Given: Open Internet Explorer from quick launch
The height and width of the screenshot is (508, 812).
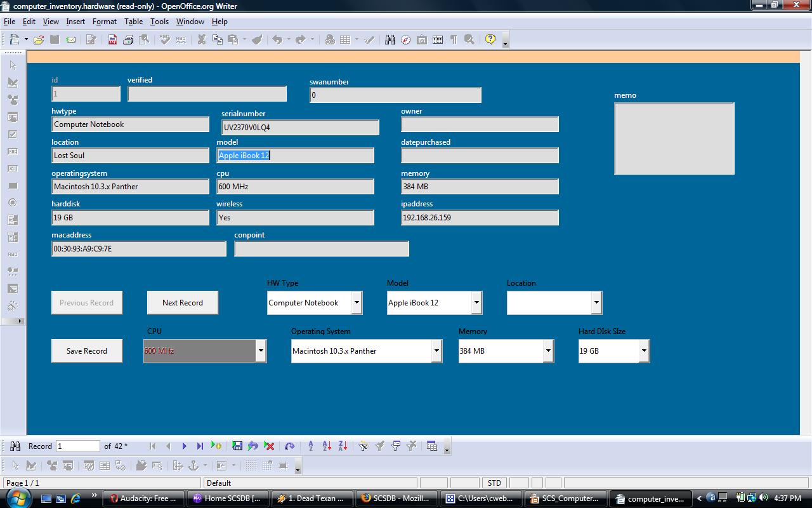Looking at the screenshot, I should pos(76,498).
